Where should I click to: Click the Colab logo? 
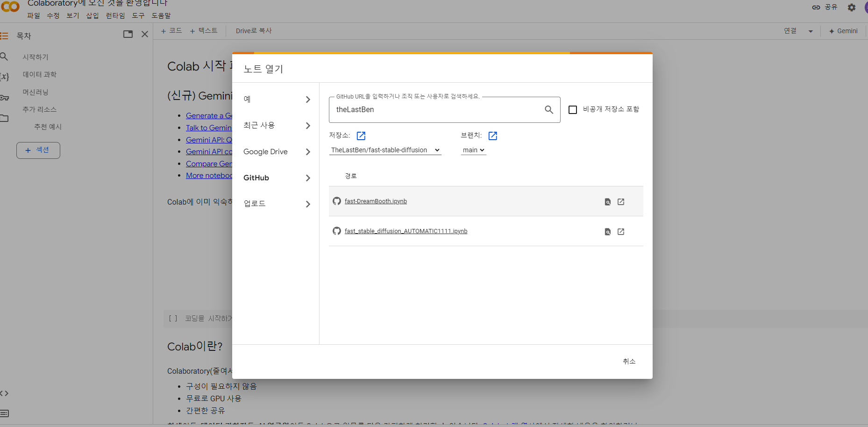coord(10,7)
